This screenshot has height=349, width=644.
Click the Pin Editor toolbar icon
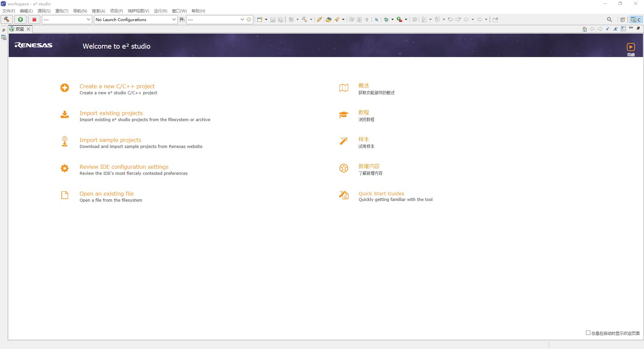pyautogui.click(x=495, y=19)
